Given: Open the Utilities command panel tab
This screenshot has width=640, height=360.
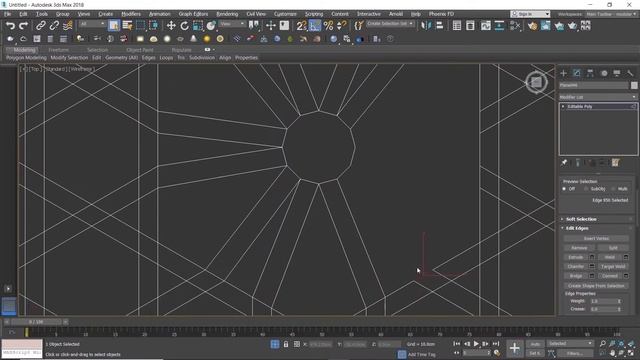Looking at the screenshot, I should pyautogui.click(x=630, y=73).
